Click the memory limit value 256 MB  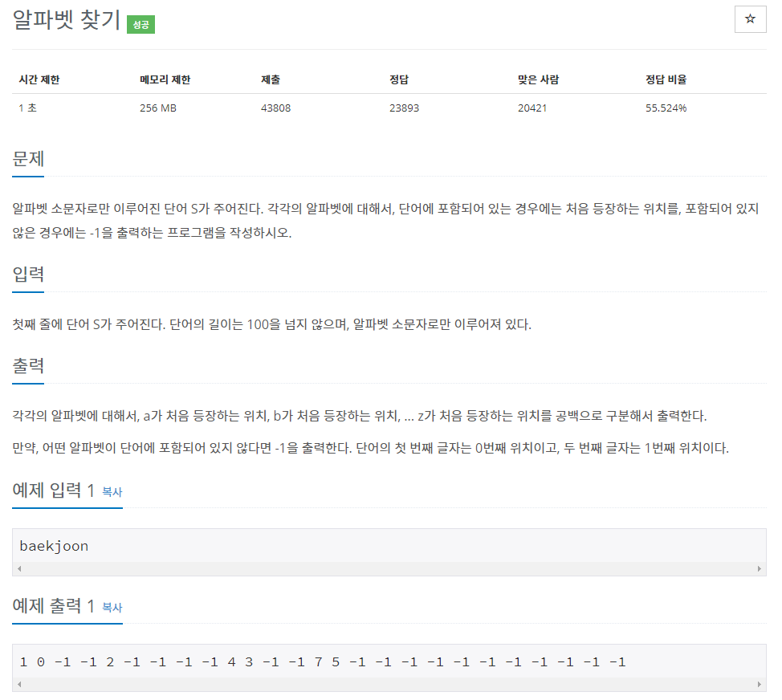158,108
